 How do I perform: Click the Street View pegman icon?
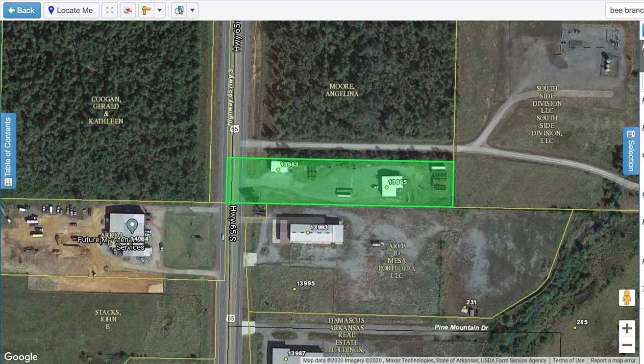click(627, 297)
